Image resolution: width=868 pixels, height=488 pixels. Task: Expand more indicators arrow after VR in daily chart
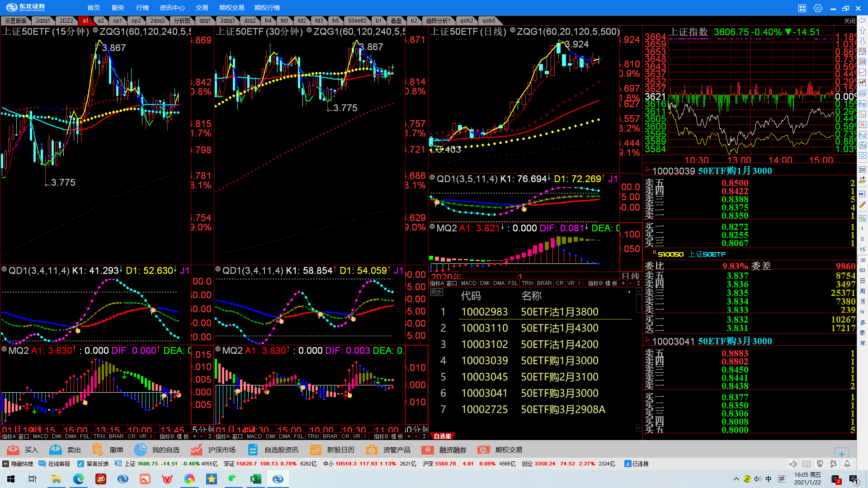(579, 283)
